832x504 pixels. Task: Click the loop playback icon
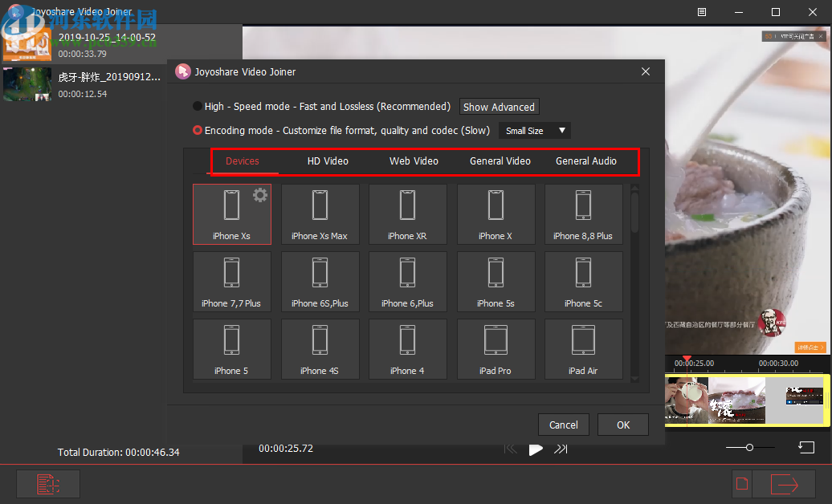805,447
